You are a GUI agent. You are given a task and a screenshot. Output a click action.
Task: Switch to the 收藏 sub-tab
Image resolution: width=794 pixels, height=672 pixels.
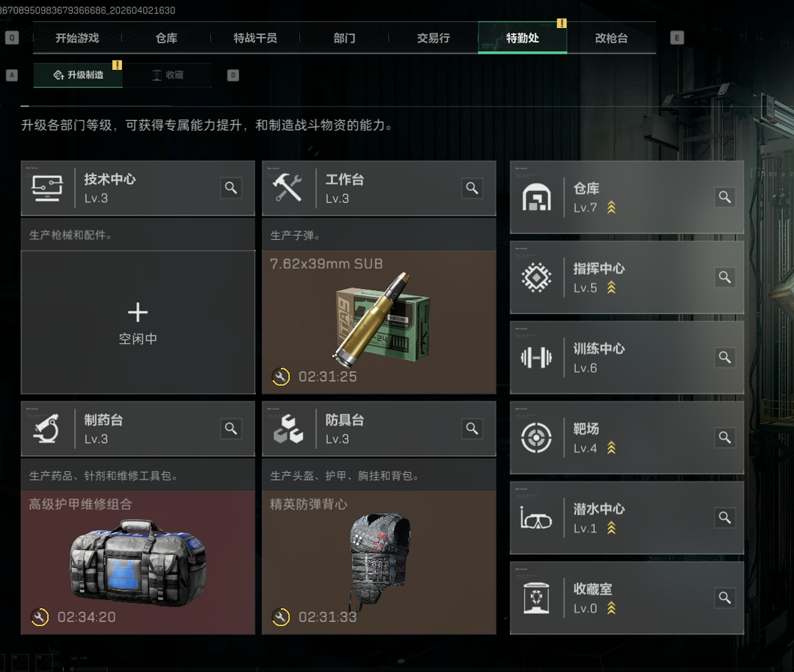click(168, 75)
